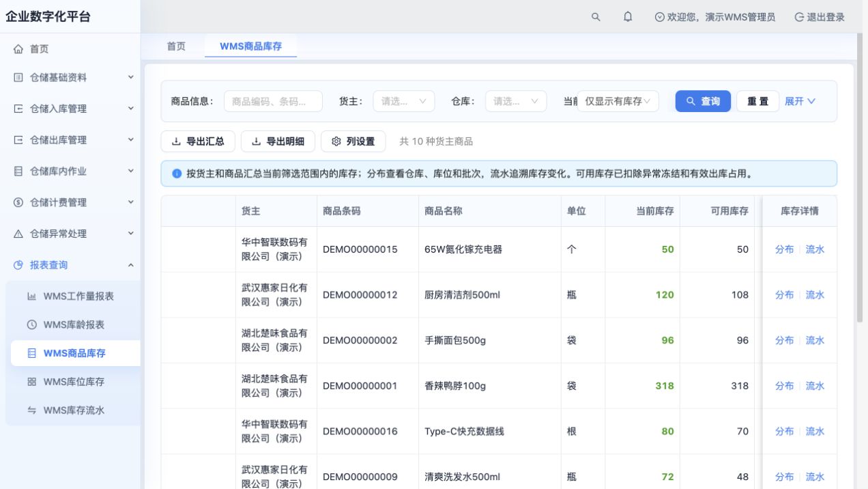Expand the 仓储入库管理 menu chevron
This screenshot has height=489, width=868.
click(131, 109)
